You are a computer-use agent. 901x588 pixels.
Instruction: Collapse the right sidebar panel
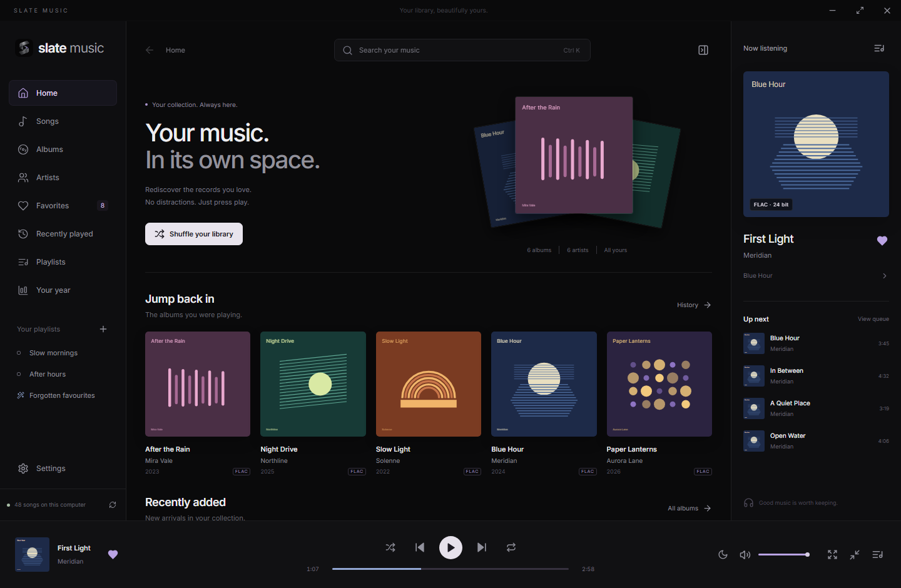point(703,50)
